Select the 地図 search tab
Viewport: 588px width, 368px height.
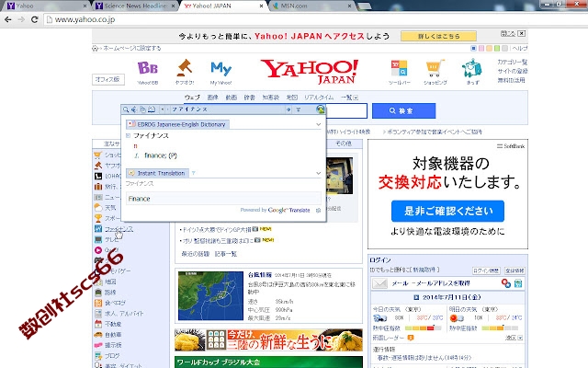point(291,98)
